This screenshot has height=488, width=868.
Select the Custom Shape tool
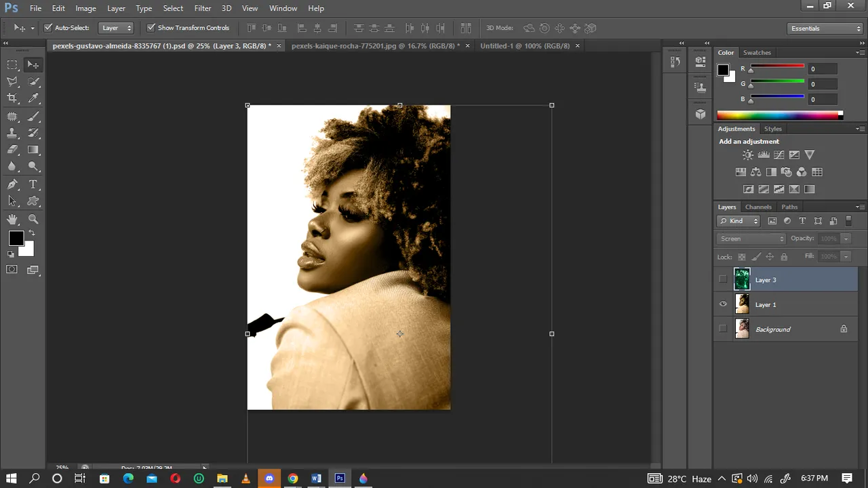pos(33,201)
